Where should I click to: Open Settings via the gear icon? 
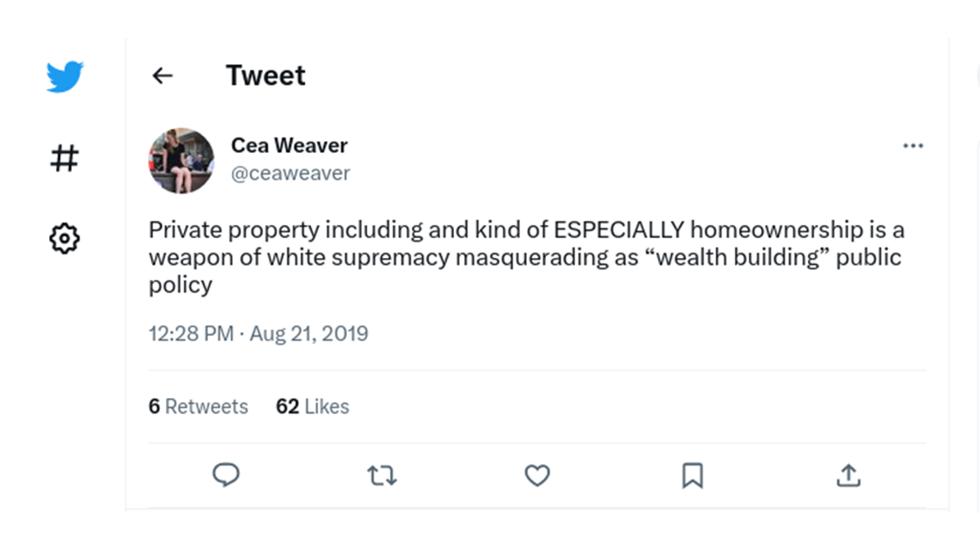(x=65, y=239)
